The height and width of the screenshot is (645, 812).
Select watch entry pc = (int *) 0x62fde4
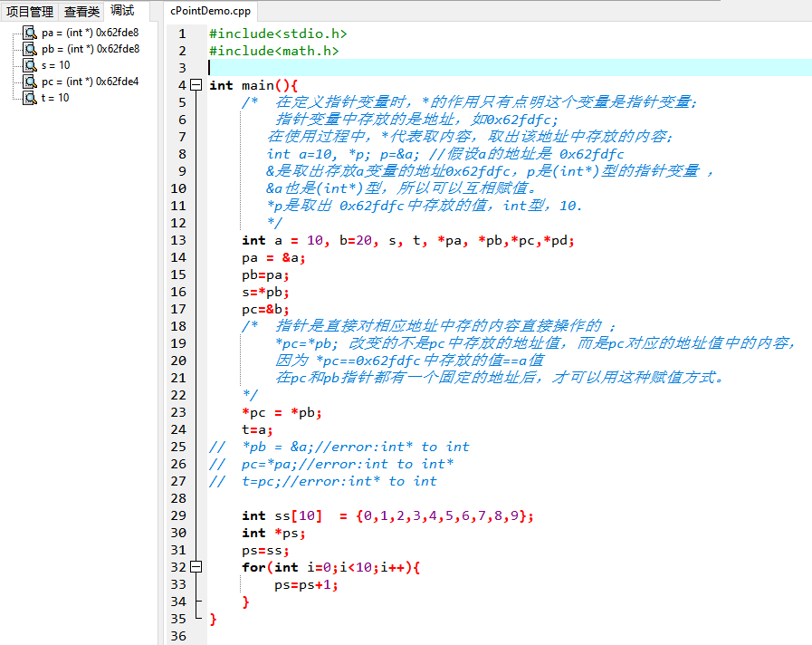[91, 82]
